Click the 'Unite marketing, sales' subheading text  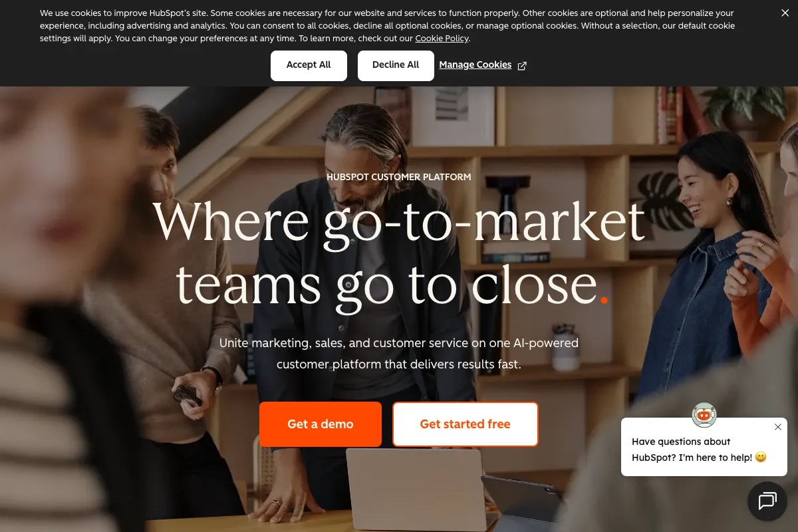point(399,354)
